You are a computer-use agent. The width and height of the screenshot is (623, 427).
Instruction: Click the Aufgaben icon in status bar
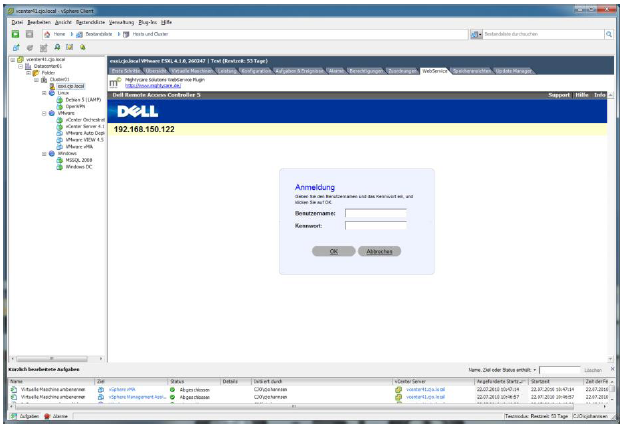tap(14, 416)
